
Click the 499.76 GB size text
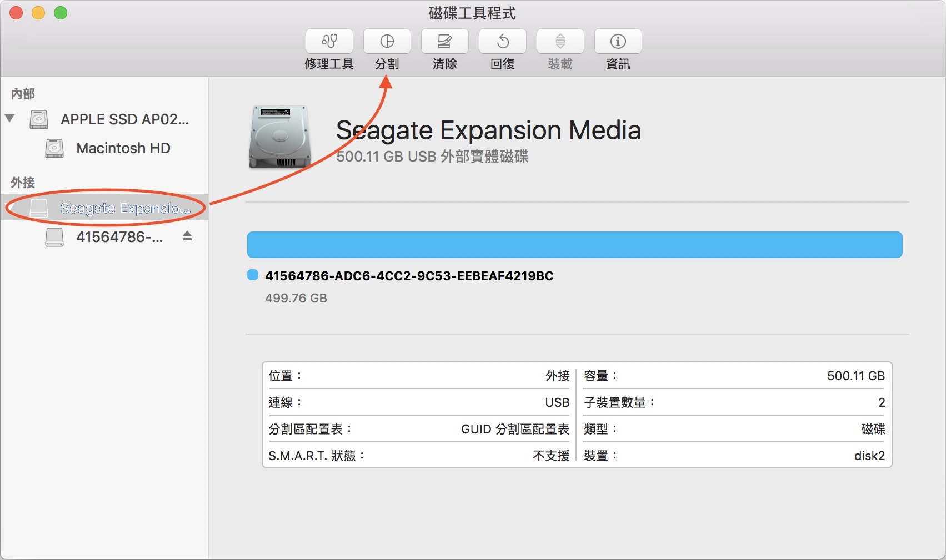[296, 298]
